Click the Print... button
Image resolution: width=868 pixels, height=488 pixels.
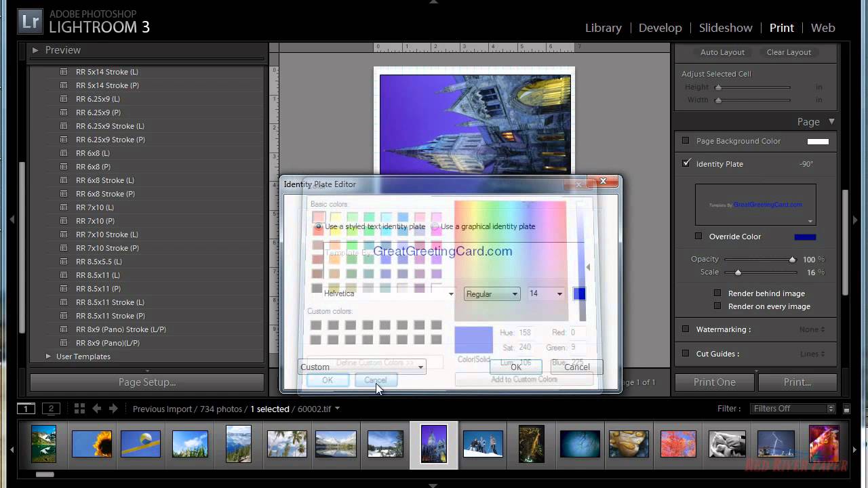point(797,382)
